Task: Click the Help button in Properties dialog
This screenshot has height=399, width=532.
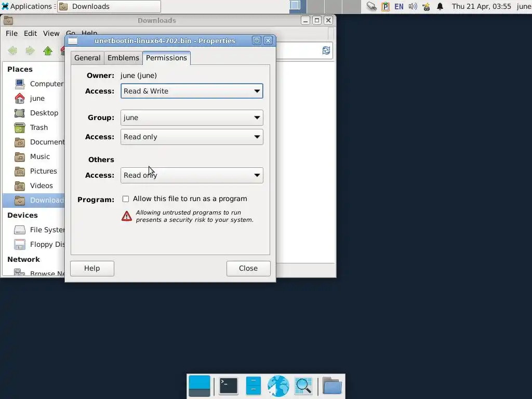Action: 92,268
